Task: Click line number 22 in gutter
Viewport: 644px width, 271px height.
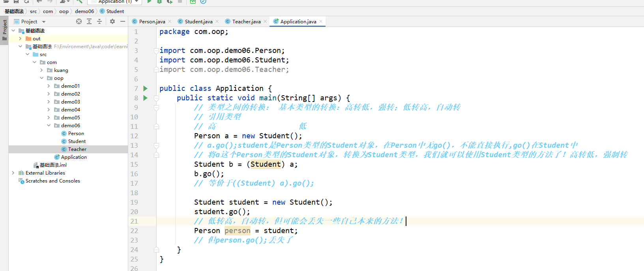Action: (x=134, y=231)
